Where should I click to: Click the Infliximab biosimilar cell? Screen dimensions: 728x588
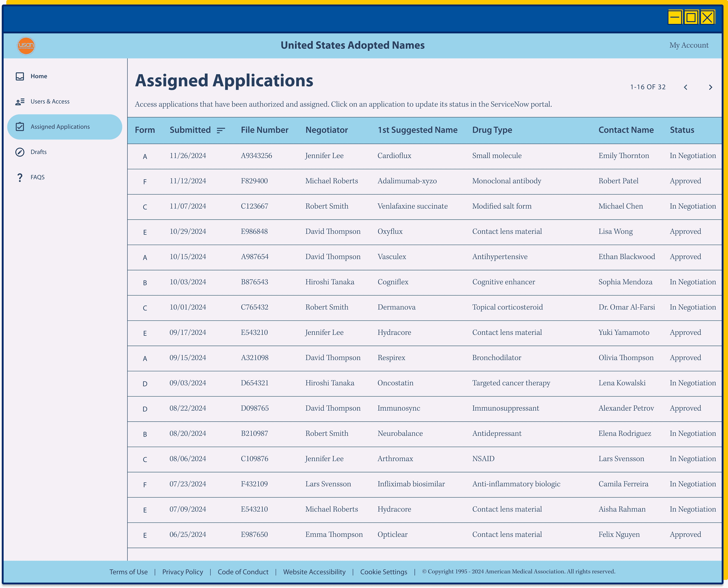coord(411,484)
